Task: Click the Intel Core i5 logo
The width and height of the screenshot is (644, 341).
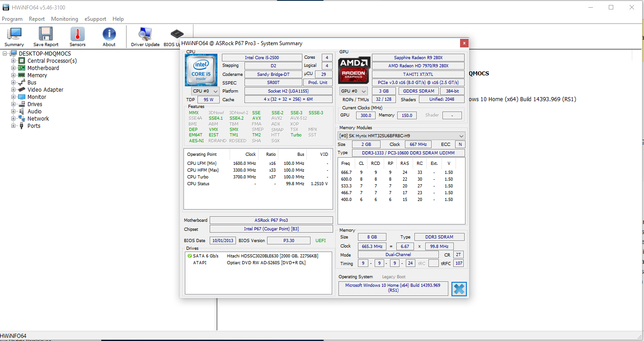Action: tap(201, 70)
